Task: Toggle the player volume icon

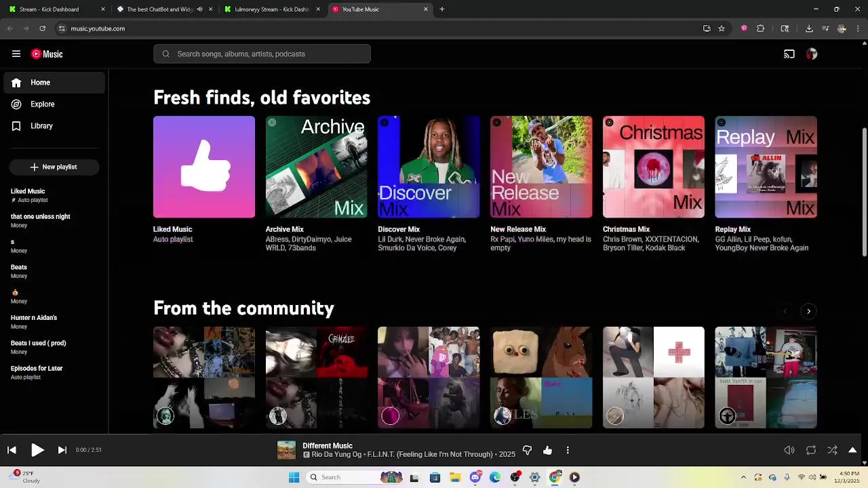Action: coord(789,450)
